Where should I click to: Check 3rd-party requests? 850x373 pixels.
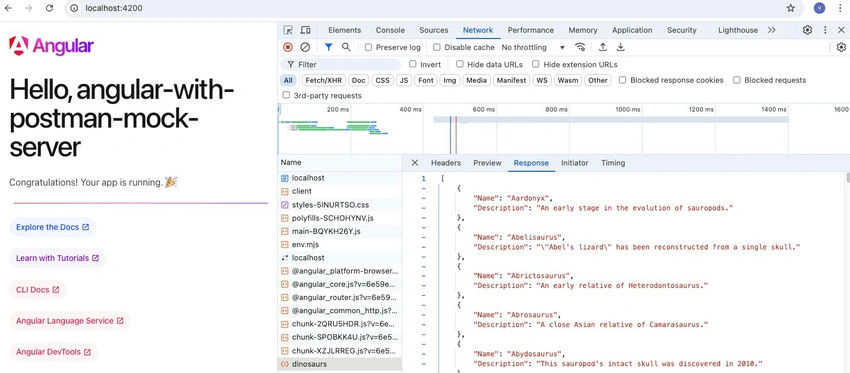click(x=286, y=95)
